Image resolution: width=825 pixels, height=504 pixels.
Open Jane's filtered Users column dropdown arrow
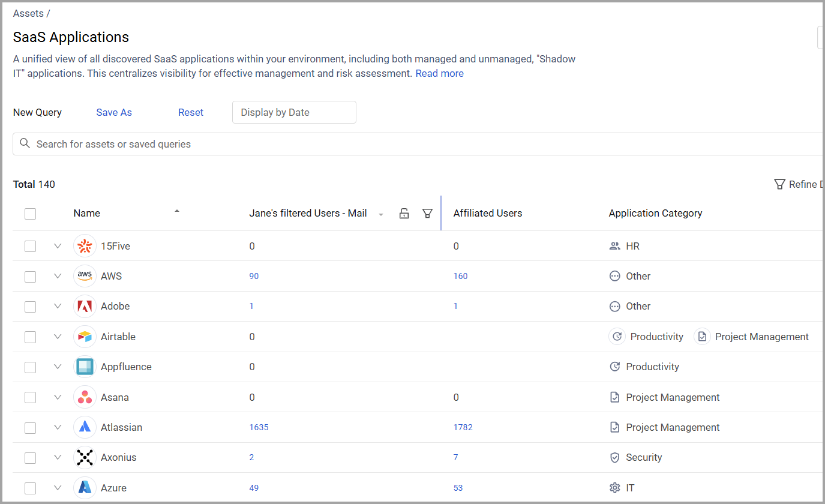point(381,215)
